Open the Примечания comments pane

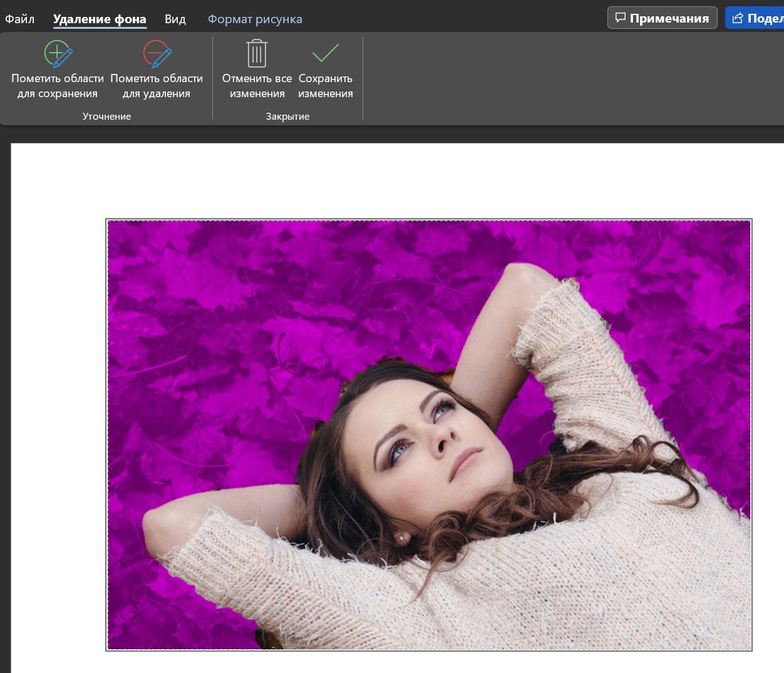pyautogui.click(x=668, y=18)
